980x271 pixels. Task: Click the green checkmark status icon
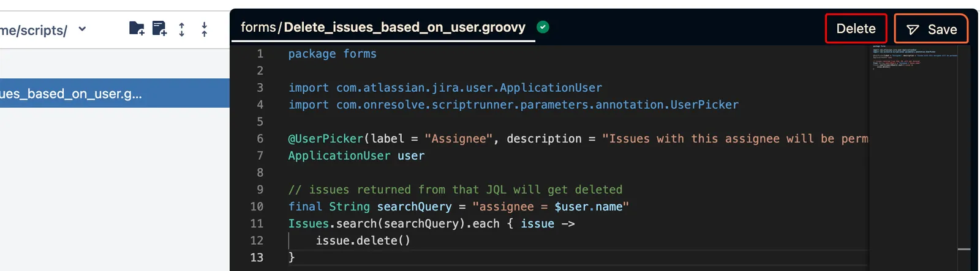pos(543,27)
